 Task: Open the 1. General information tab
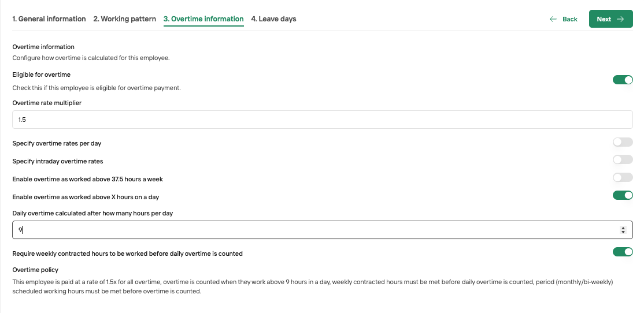(x=49, y=19)
